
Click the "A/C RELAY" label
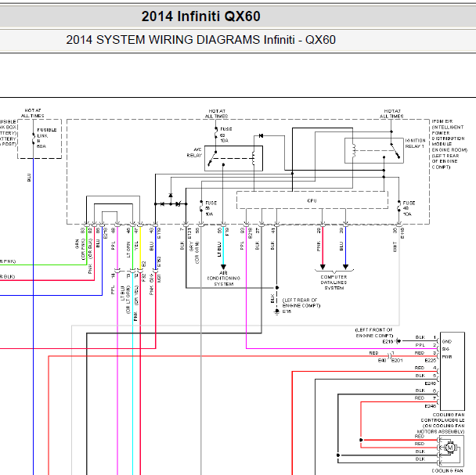tap(194, 153)
